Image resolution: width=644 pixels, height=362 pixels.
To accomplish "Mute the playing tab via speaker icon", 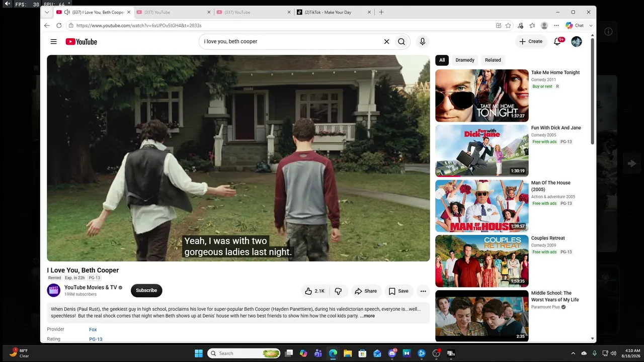I will click(x=67, y=12).
